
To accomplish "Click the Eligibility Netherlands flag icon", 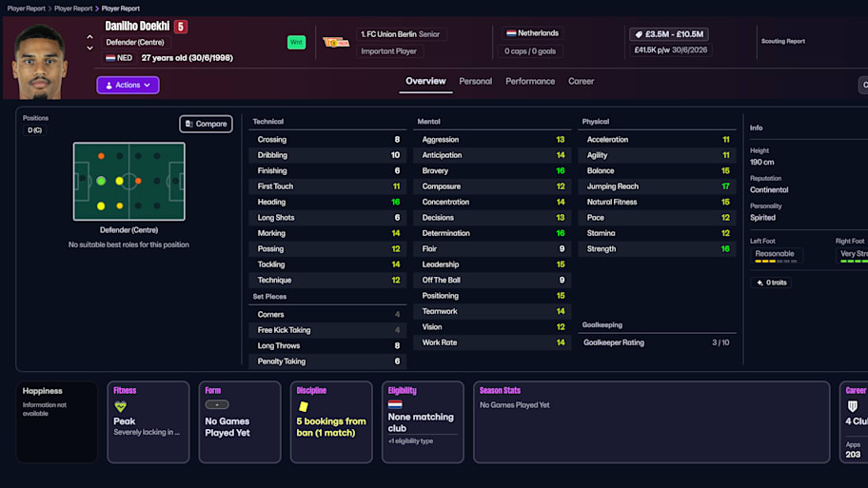I will pyautogui.click(x=395, y=405).
